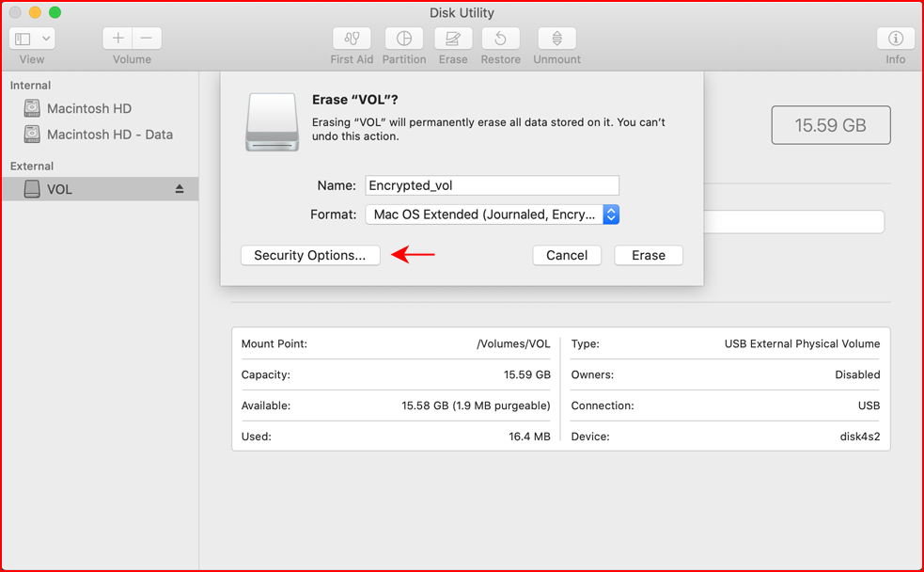Click Macintosh HD disk icon
The height and width of the screenshot is (572, 924).
[x=32, y=108]
